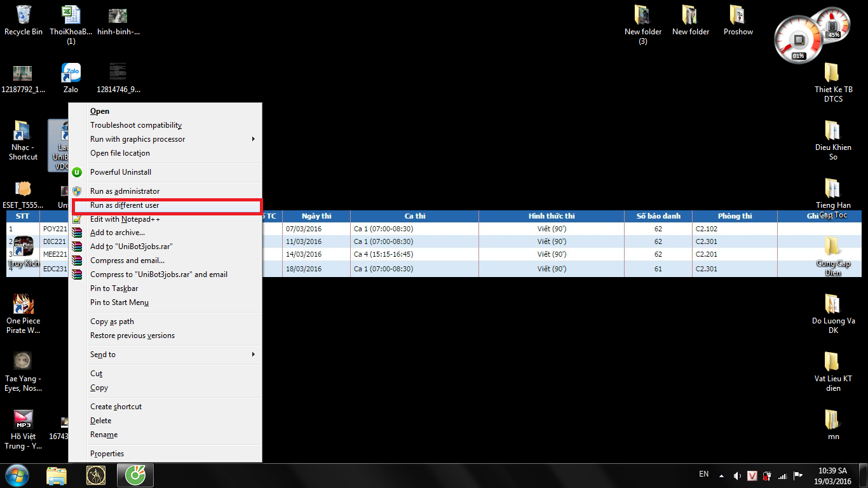Open Windows Explorer from the taskbar

pos(57,475)
